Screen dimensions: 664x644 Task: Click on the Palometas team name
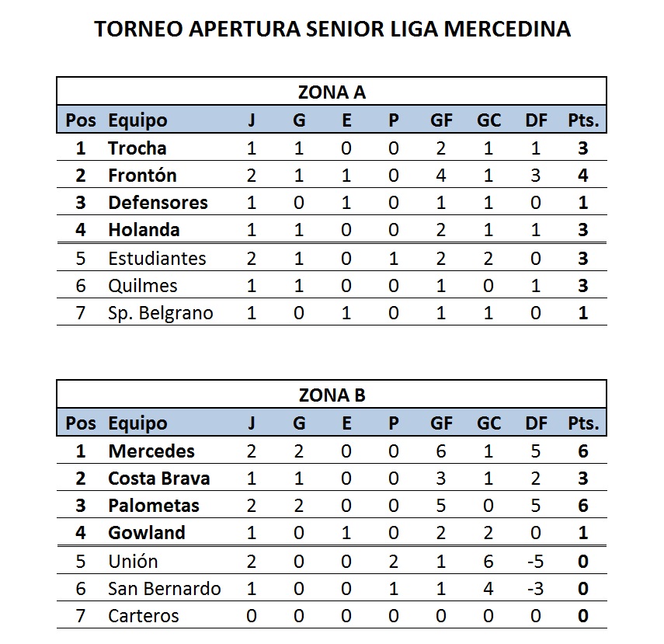(154, 506)
